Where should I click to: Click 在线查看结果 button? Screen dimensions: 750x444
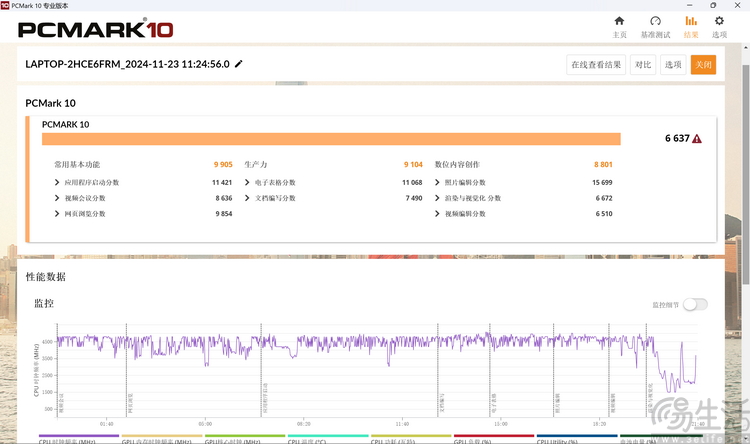[x=596, y=65]
